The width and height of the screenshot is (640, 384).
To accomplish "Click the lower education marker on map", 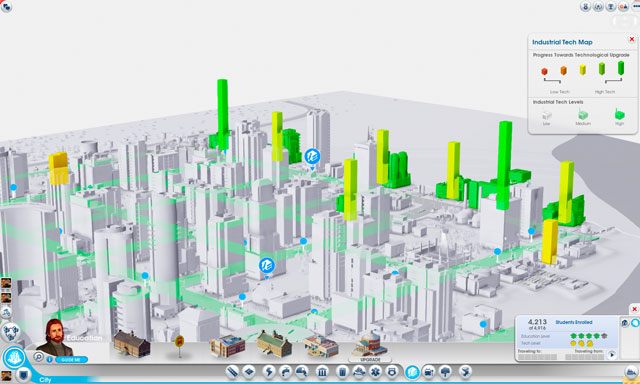I will click(267, 266).
